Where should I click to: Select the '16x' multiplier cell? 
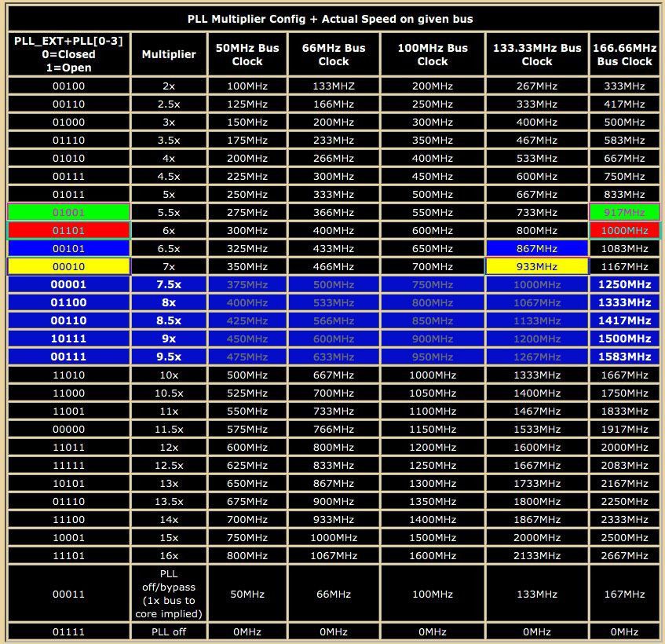(169, 556)
